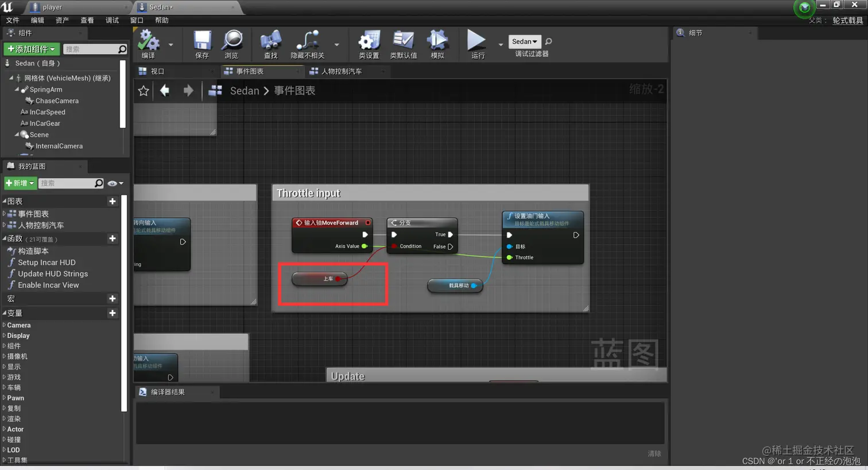This screenshot has height=470, width=868.
Task: Open the 调试 menu
Action: [112, 20]
